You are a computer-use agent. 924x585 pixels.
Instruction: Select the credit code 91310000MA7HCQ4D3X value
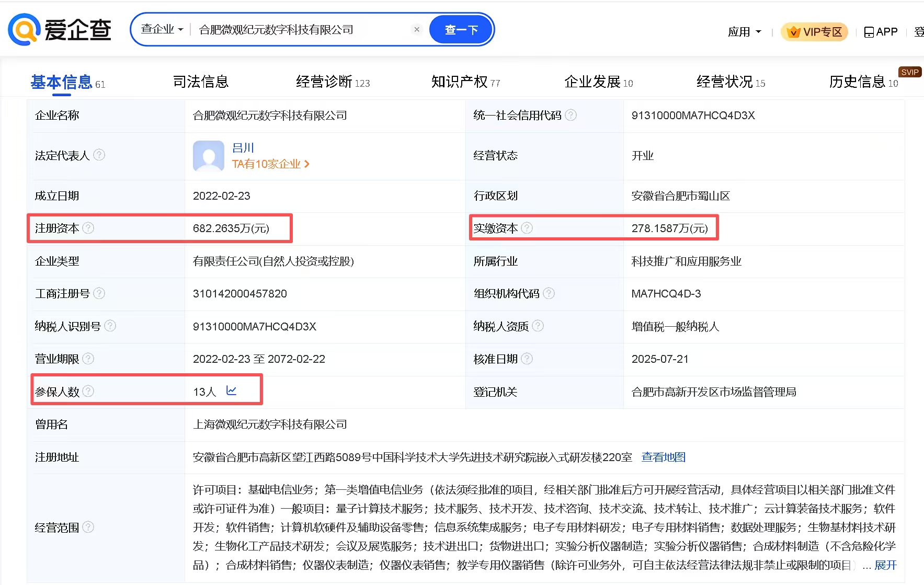click(693, 116)
